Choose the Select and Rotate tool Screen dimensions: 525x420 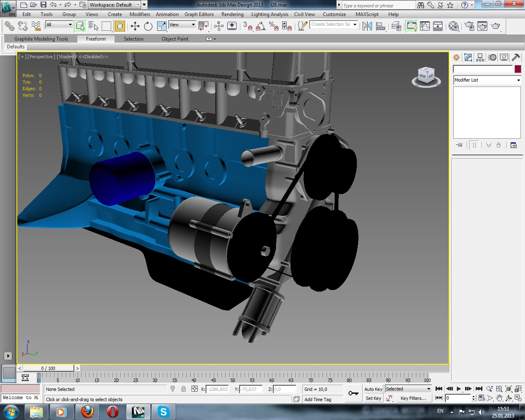pyautogui.click(x=148, y=26)
